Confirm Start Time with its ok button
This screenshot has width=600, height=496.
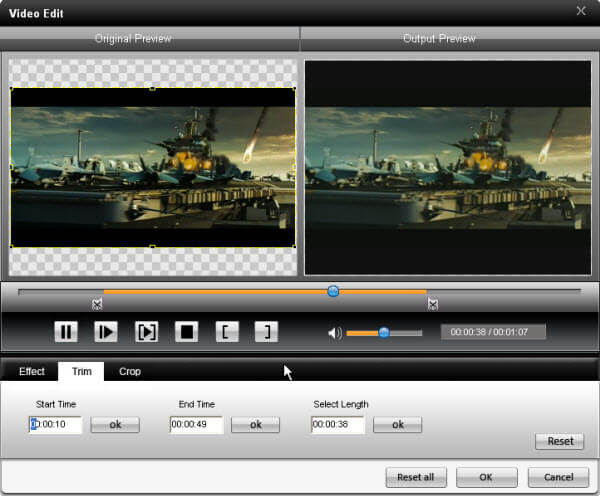pyautogui.click(x=115, y=424)
